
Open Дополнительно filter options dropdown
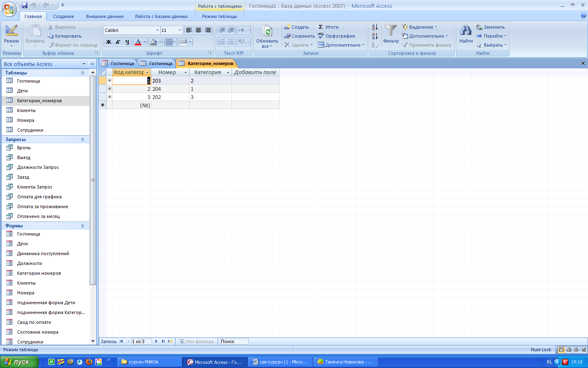[x=425, y=36]
